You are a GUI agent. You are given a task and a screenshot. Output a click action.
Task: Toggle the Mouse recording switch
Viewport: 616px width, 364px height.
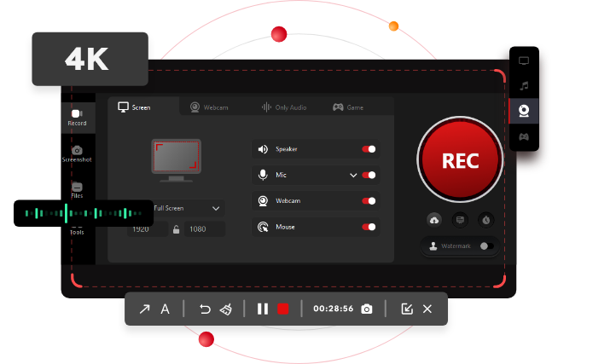tap(369, 227)
